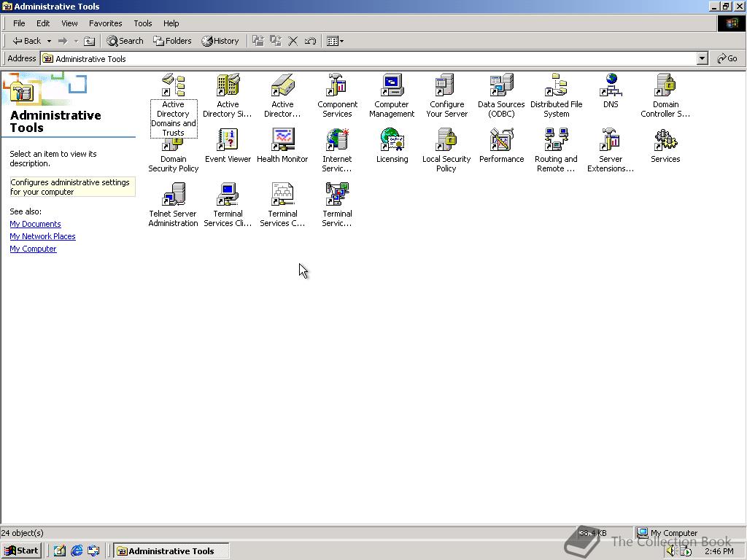Viewport: 747px width, 560px height.
Task: Open the Start menu
Action: 21,551
